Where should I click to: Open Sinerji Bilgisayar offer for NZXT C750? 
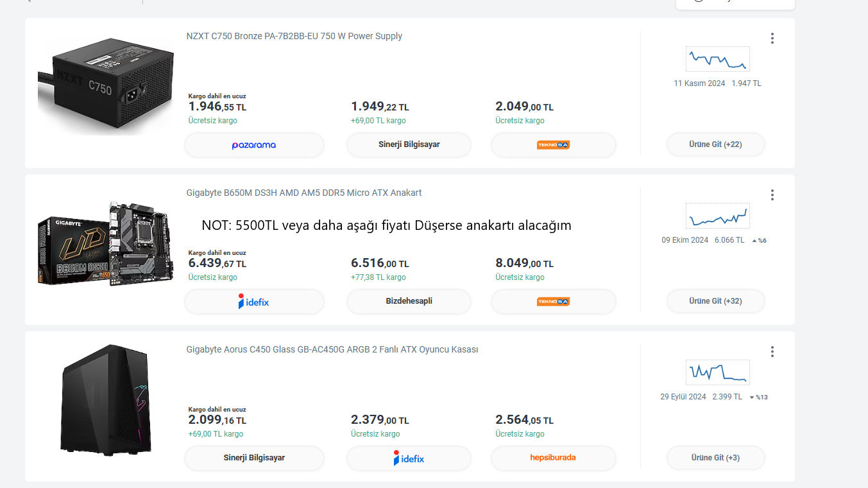(409, 145)
